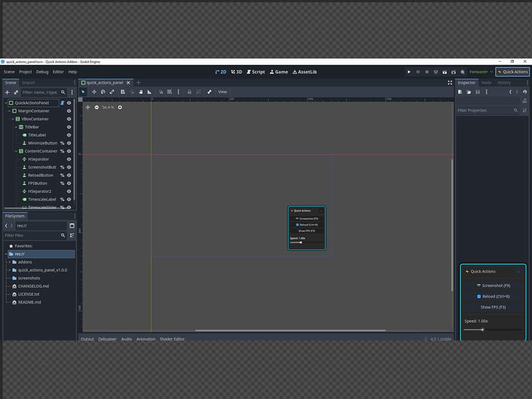Open the snapping options icon in the toolbar
This screenshot has width=532, height=399.
pyautogui.click(x=178, y=92)
